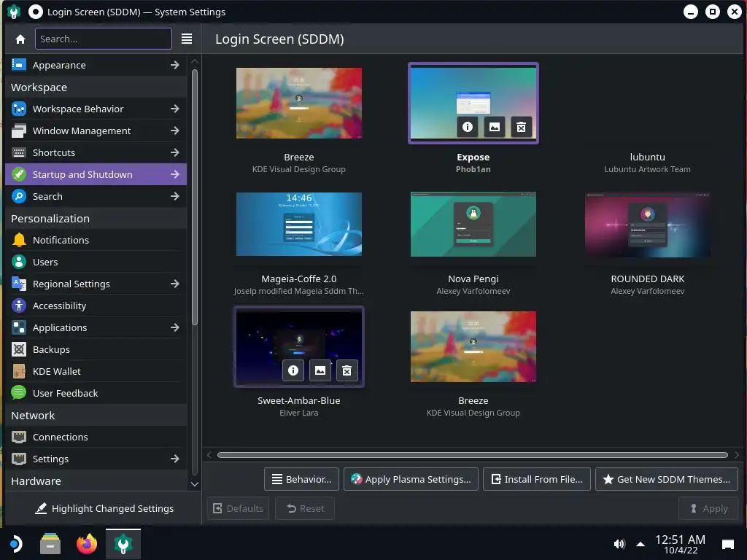Click Highlight Changed Settings
This screenshot has height=560, width=747.
click(x=104, y=508)
